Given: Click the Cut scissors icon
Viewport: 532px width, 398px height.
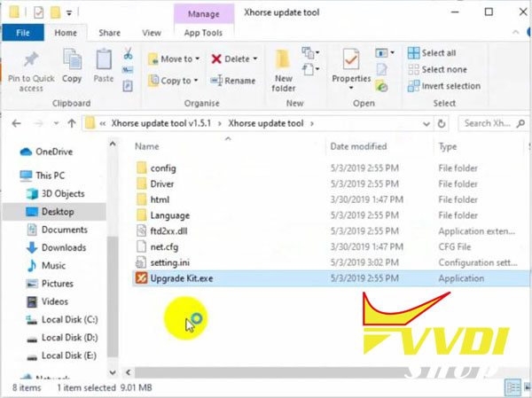Looking at the screenshot, I should click(x=128, y=53).
